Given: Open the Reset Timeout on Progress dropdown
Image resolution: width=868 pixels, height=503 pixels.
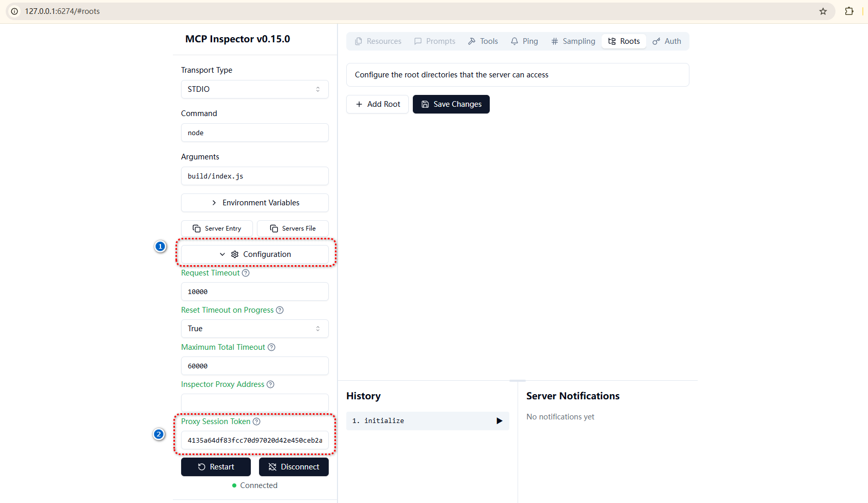Looking at the screenshot, I should (254, 329).
